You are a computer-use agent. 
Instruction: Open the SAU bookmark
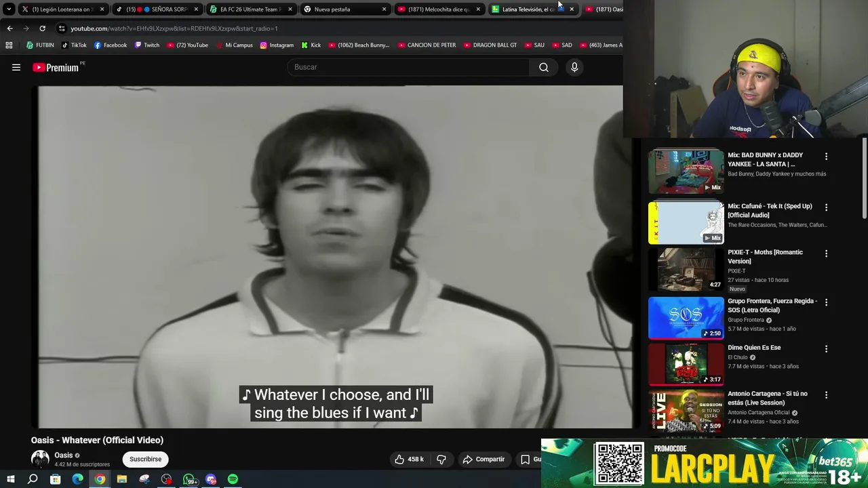(534, 45)
